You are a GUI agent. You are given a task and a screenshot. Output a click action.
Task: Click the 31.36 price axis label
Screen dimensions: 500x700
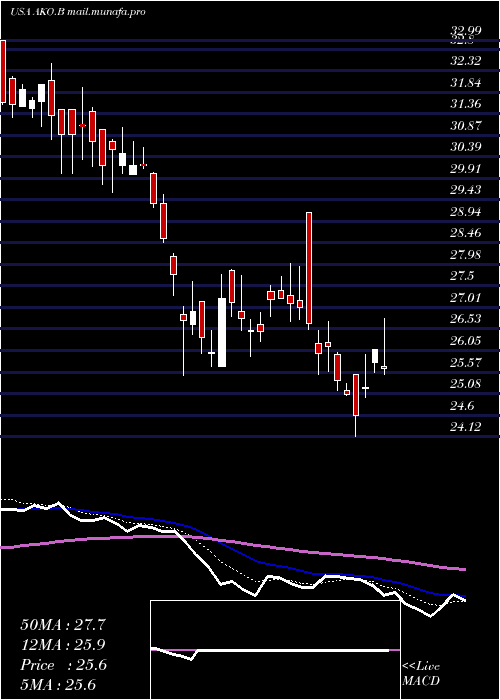click(x=466, y=104)
